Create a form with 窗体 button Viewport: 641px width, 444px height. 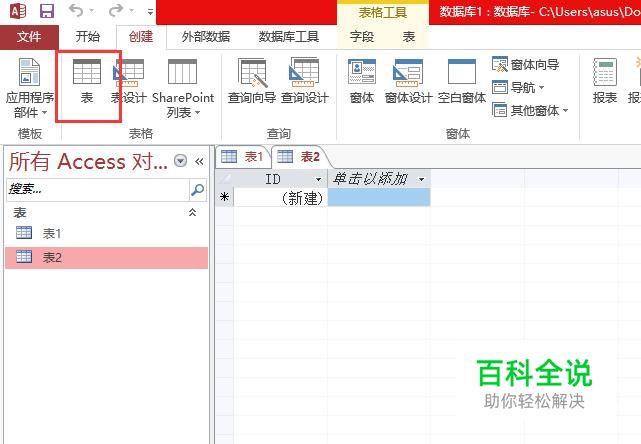click(x=362, y=81)
